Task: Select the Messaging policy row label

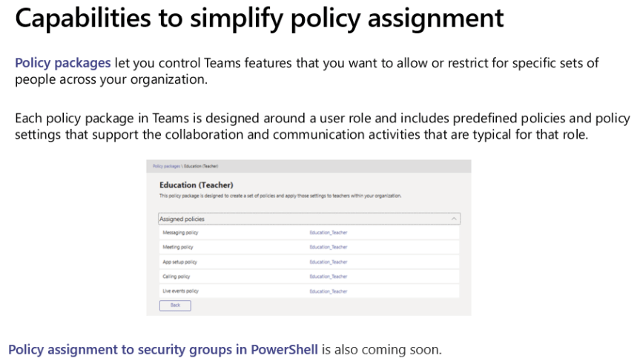Action: coord(180,233)
